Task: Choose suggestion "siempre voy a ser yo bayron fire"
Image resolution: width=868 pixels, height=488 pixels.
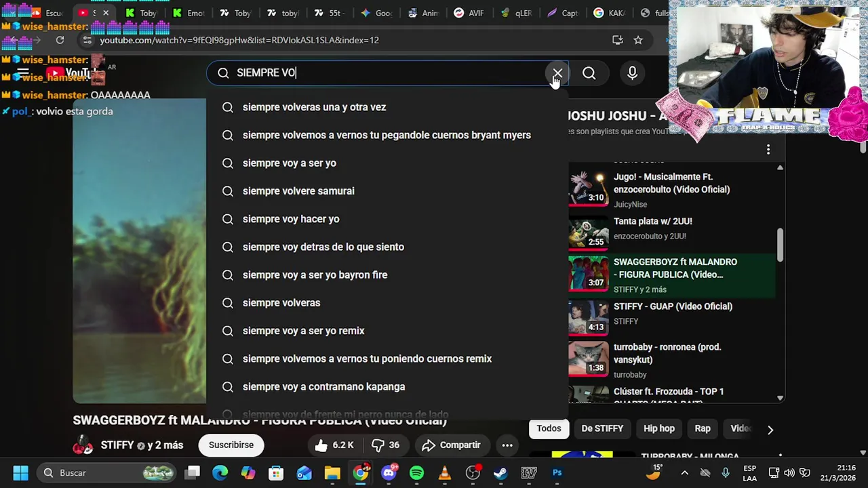Action: click(x=387, y=274)
